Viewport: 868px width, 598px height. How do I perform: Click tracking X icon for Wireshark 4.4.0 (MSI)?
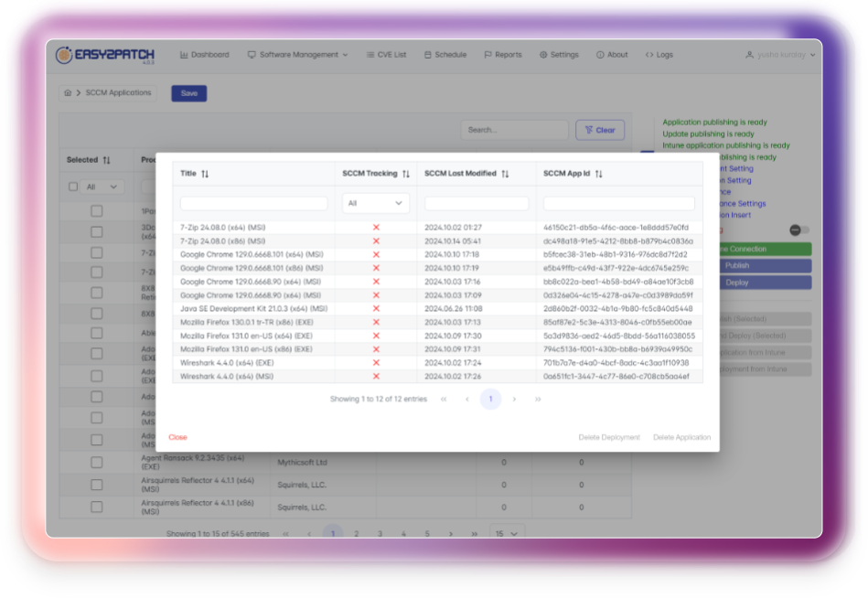click(376, 376)
